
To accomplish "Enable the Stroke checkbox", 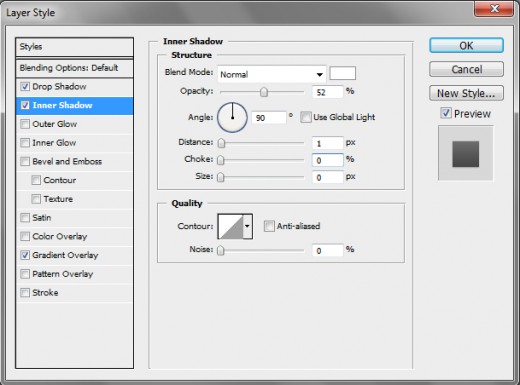I will (x=25, y=293).
